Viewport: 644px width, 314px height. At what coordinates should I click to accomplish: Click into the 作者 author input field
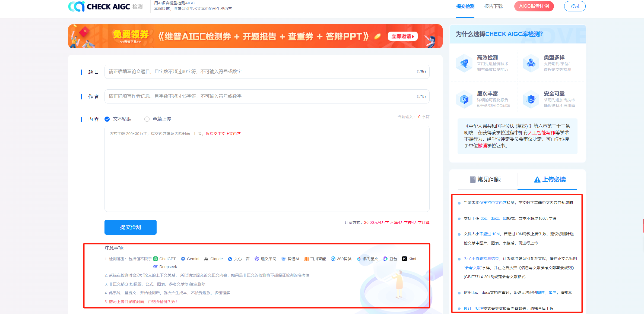[261, 96]
